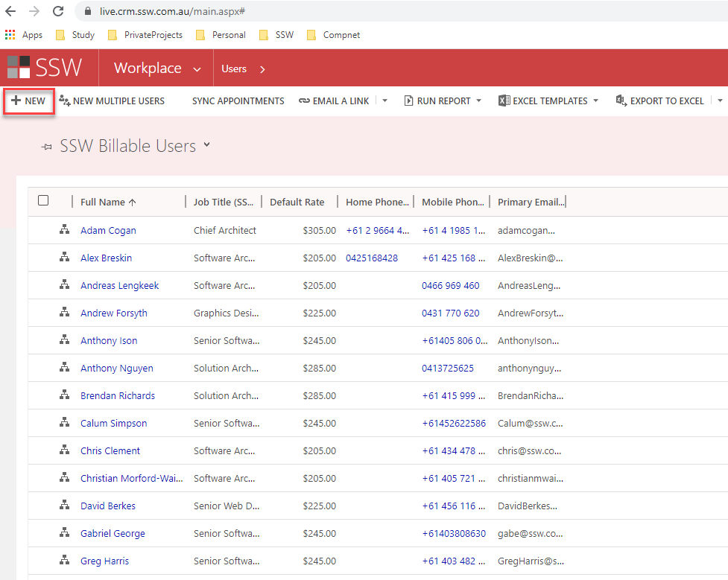Open the SSW Billable Users view selector
The image size is (728, 580).
click(x=206, y=144)
